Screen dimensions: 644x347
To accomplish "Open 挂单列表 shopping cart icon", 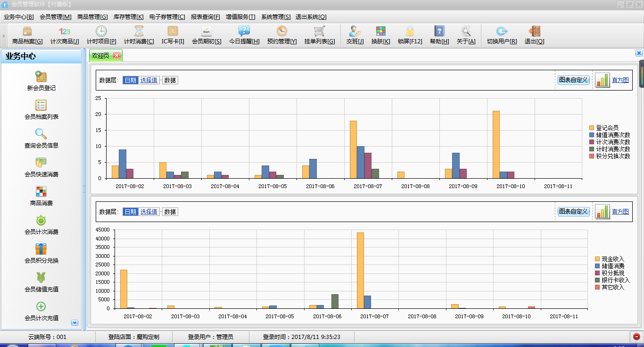I will coord(320,32).
